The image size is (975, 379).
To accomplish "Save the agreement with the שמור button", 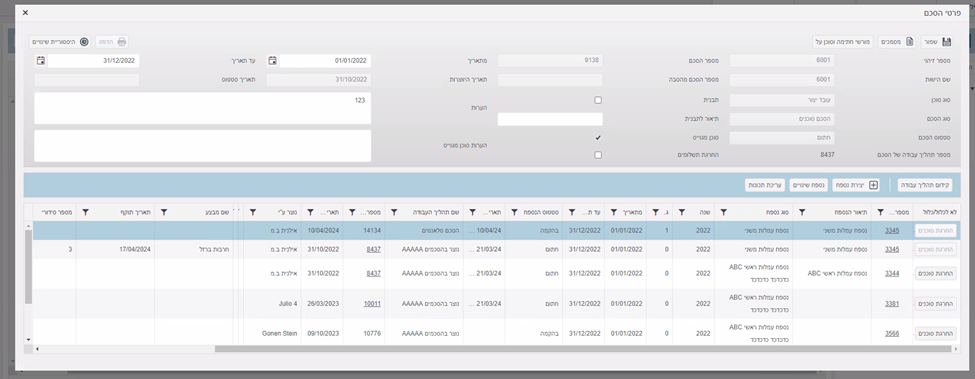I will (937, 42).
